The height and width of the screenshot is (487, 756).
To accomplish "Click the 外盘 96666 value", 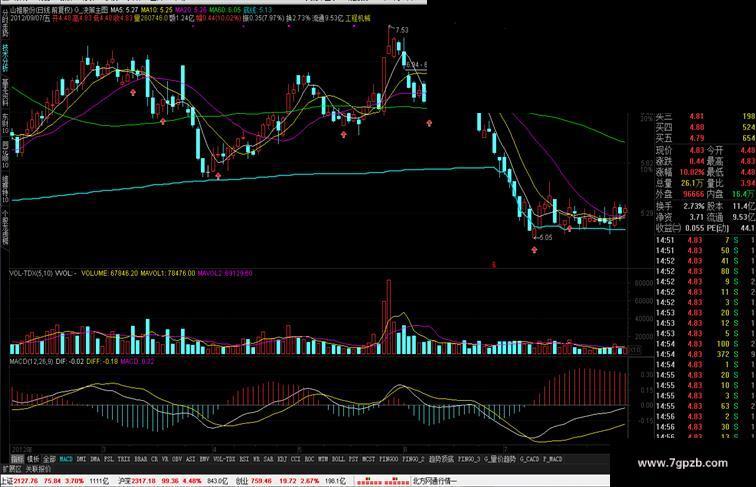I will point(693,194).
